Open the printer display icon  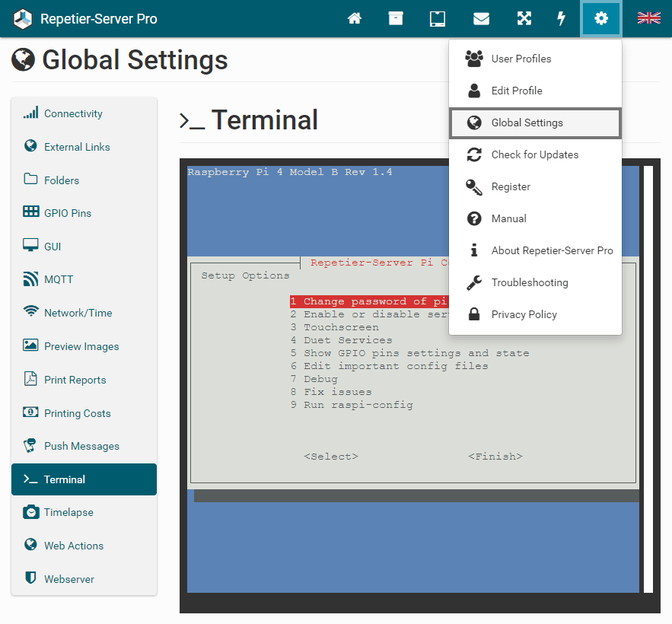coord(438,19)
